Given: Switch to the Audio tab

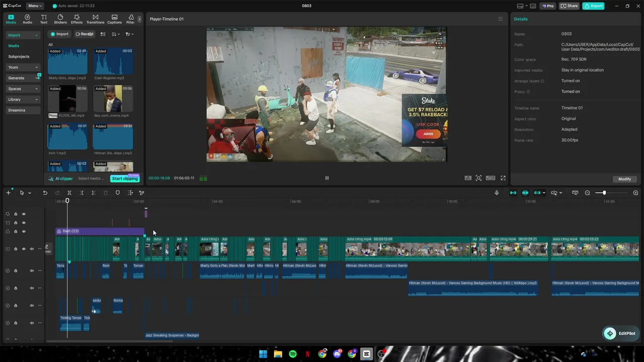Looking at the screenshot, I should [x=27, y=19].
